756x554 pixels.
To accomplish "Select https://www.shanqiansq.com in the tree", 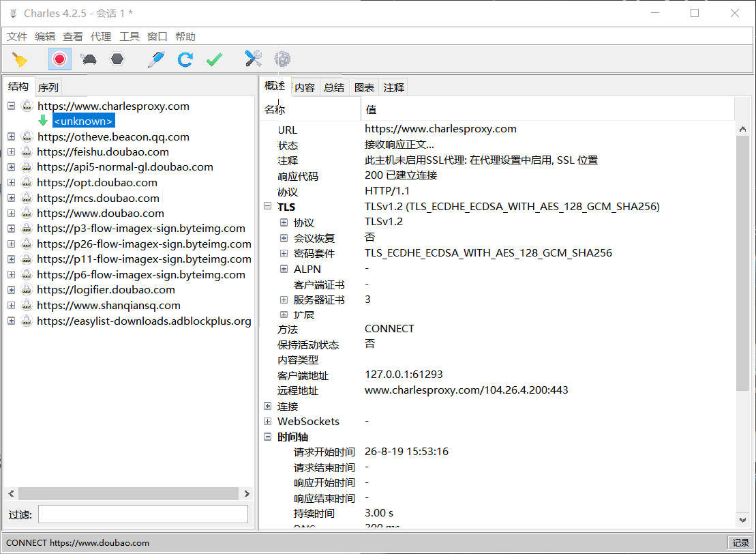I will [108, 306].
